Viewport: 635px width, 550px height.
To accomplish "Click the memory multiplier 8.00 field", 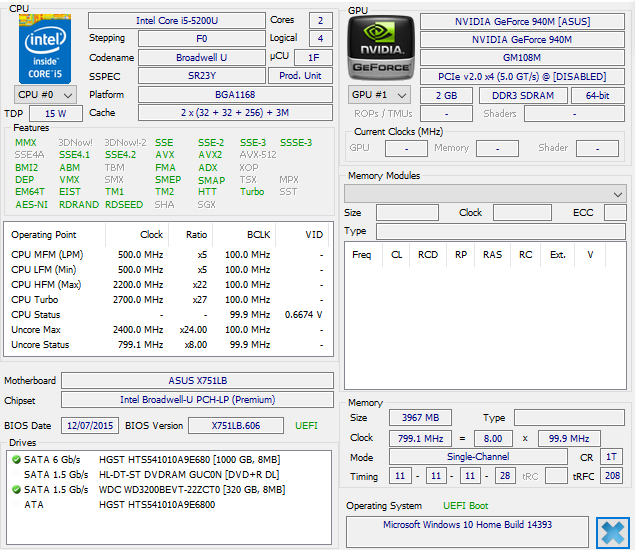I will click(x=493, y=439).
